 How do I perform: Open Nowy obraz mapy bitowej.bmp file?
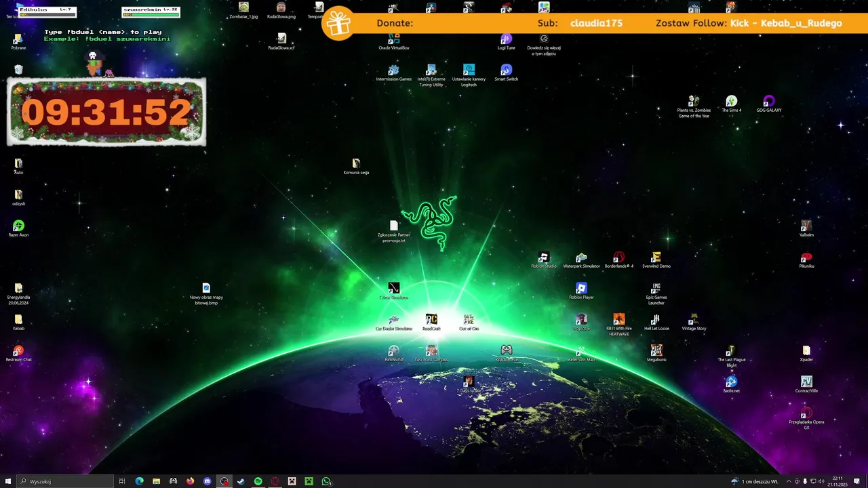pos(206,293)
